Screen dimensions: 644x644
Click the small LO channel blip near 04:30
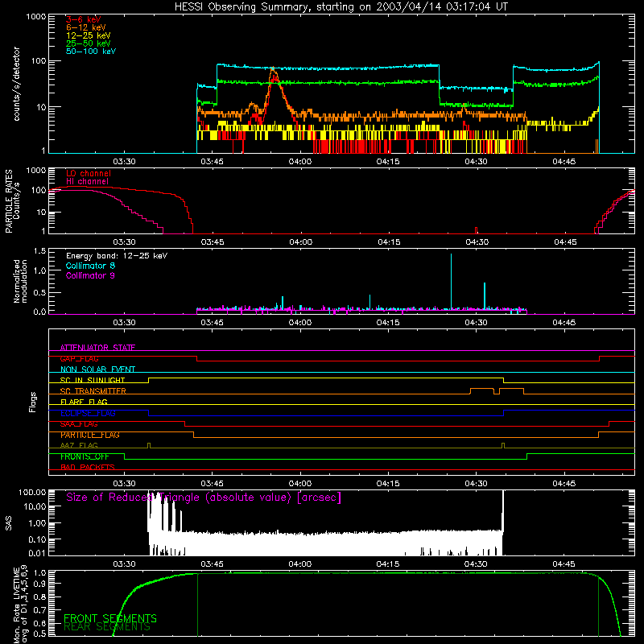coord(477,230)
